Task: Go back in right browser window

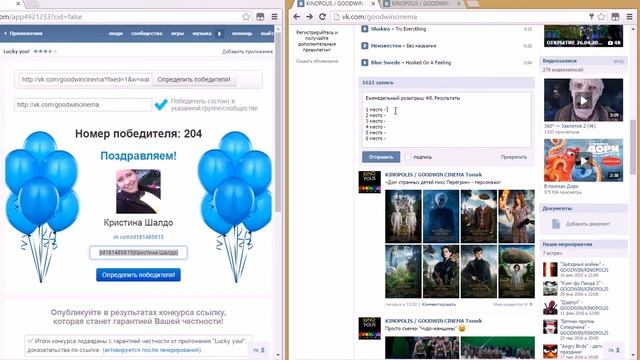Action: 297,17
